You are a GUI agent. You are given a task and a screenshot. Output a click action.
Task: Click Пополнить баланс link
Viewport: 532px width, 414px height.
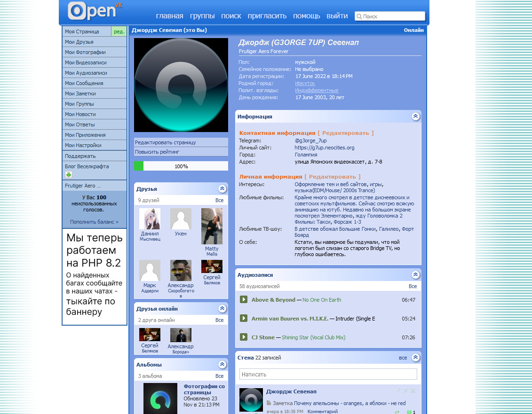(95, 222)
